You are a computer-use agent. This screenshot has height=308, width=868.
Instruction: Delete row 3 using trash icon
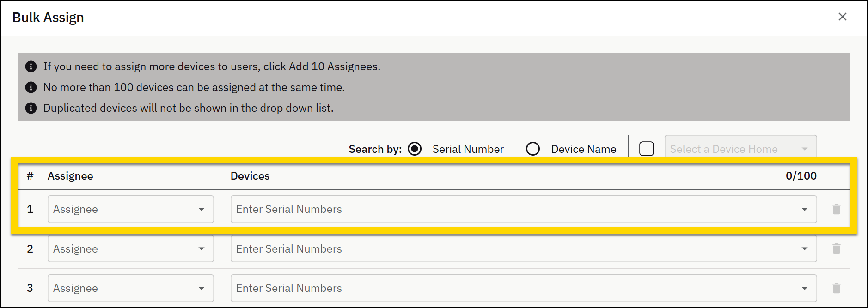coord(836,288)
